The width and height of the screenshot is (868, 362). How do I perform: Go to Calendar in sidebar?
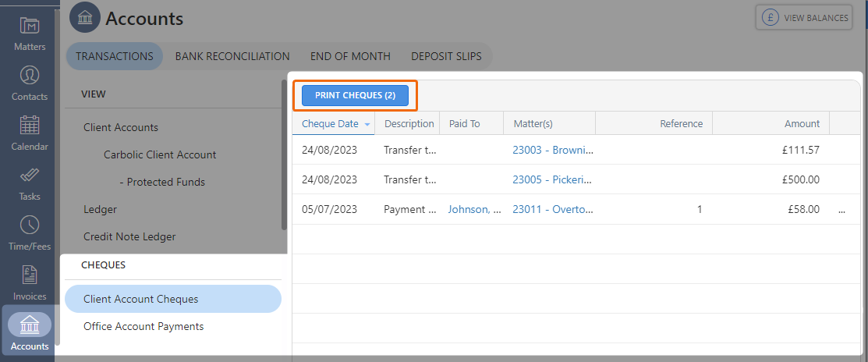pyautogui.click(x=30, y=133)
